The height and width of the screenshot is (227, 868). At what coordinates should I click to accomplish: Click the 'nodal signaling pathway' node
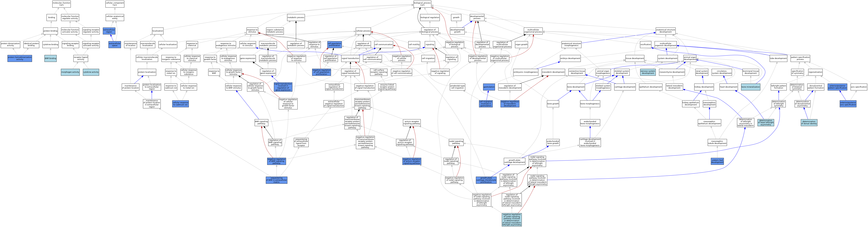pos(456,142)
